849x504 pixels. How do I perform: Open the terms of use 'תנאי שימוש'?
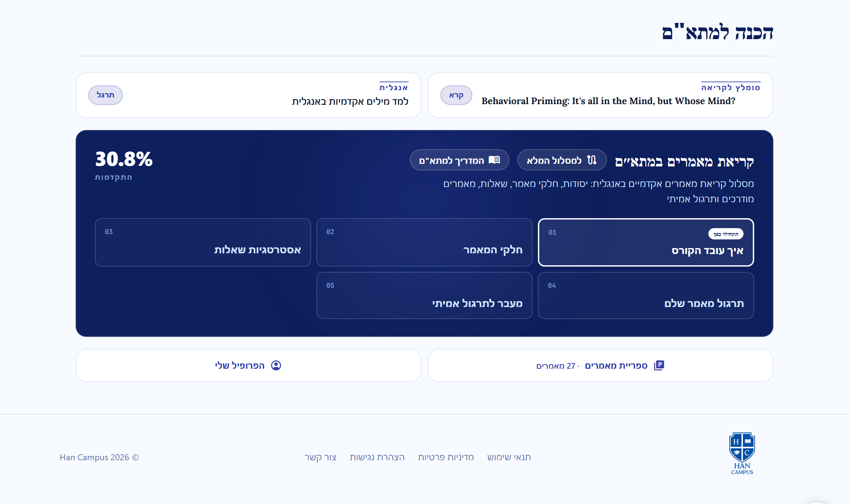tap(509, 457)
